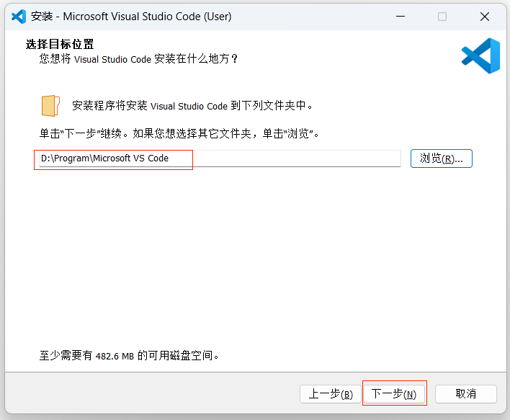
Task: Click the 下一步(N) next button
Action: point(394,394)
